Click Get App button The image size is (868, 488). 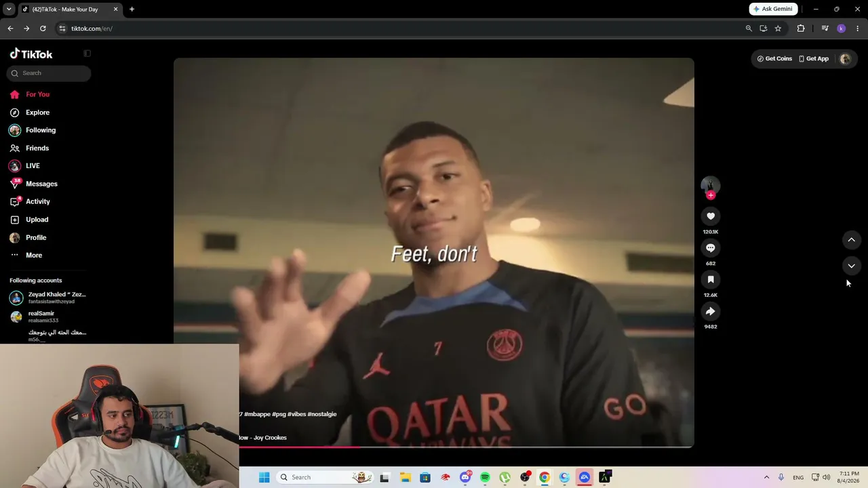point(814,59)
